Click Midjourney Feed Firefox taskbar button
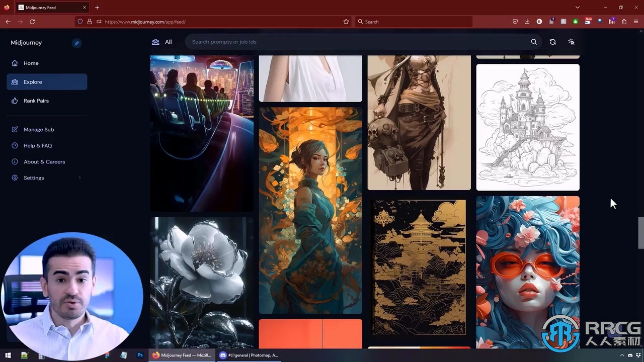Viewport: 644px width, 362px height. point(182,355)
